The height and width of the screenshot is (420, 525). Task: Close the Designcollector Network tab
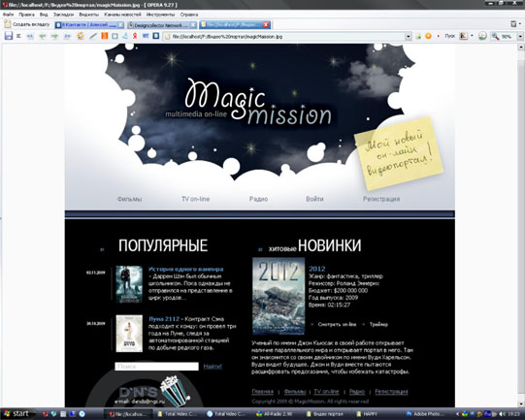pos(193,25)
